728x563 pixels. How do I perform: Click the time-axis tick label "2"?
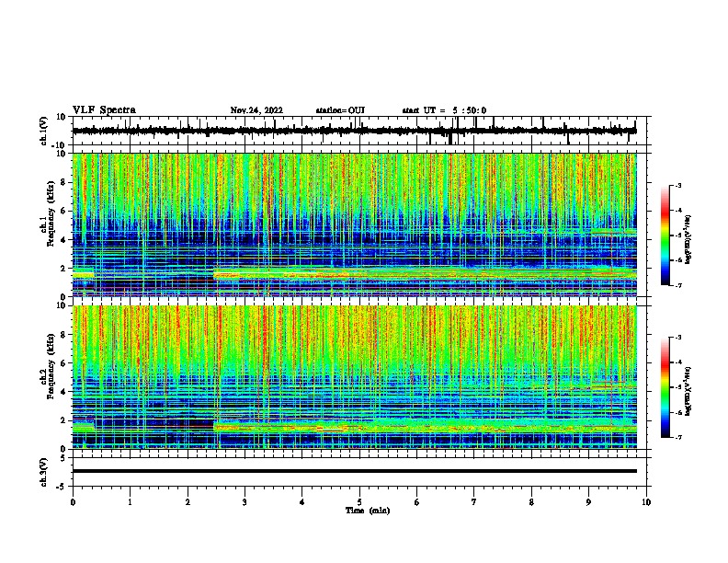pyautogui.click(x=188, y=502)
